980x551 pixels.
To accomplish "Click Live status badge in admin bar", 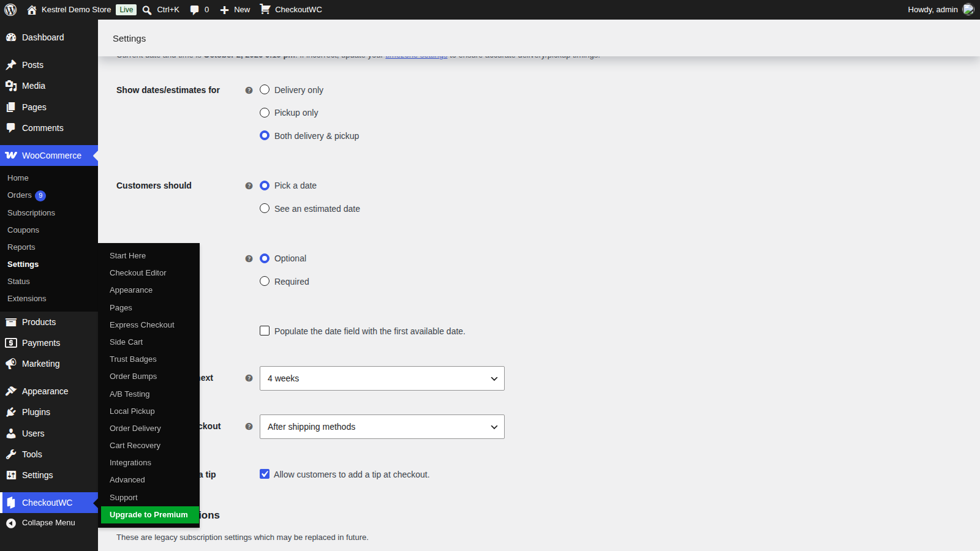I will [126, 10].
